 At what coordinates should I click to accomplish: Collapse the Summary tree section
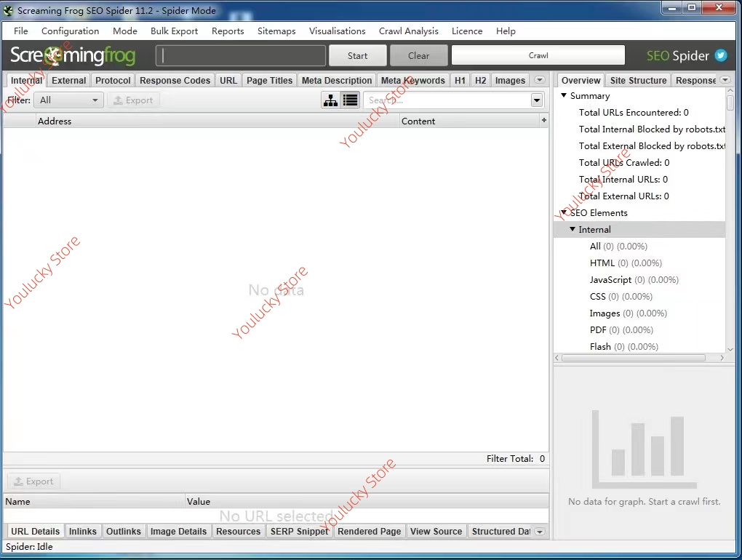coord(564,96)
